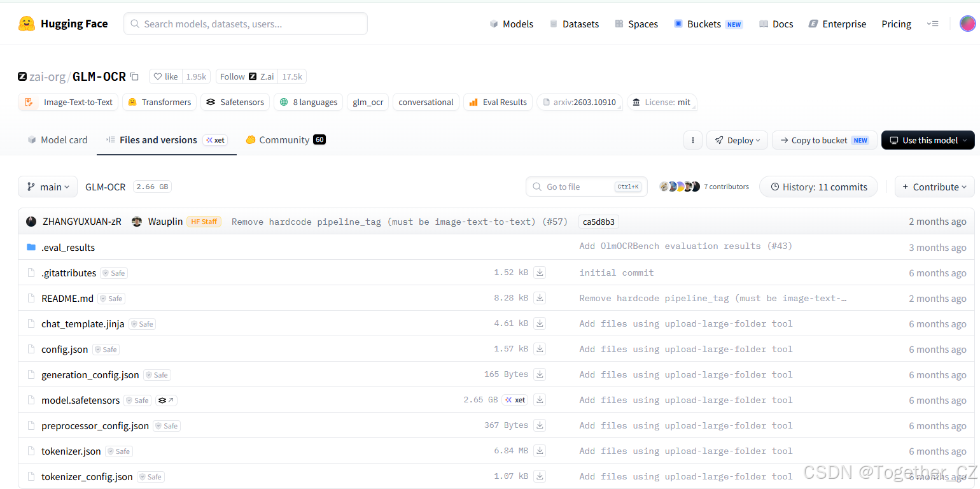
Task: Download the model.safetensors file
Action: pos(540,400)
